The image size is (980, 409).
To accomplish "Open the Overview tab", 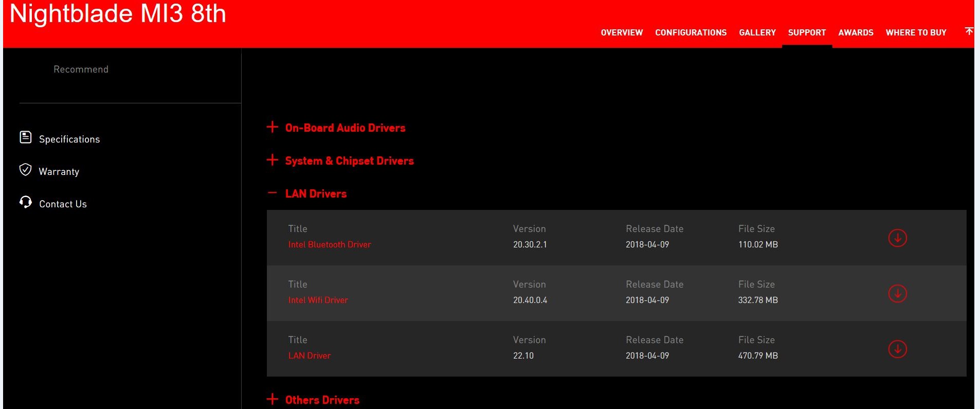I will (622, 32).
